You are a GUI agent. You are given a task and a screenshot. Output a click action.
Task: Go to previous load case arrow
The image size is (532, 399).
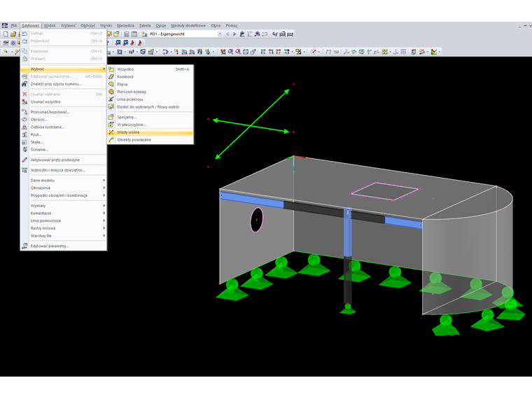(x=227, y=34)
